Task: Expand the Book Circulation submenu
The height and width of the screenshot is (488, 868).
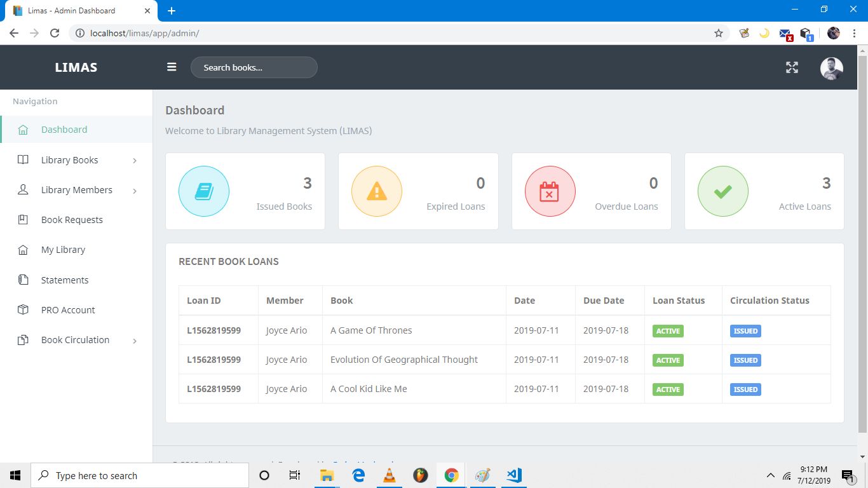Action: click(76, 340)
